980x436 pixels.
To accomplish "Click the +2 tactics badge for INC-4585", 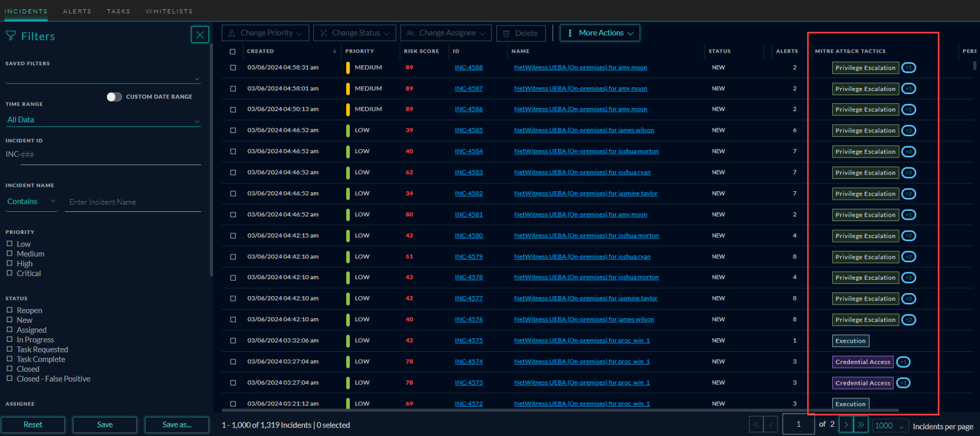I will coord(909,131).
